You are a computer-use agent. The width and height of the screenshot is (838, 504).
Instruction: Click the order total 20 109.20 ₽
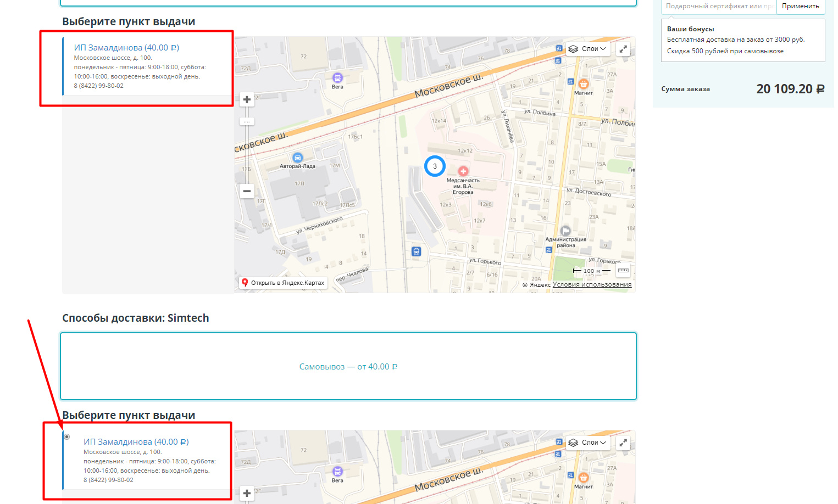(x=790, y=89)
